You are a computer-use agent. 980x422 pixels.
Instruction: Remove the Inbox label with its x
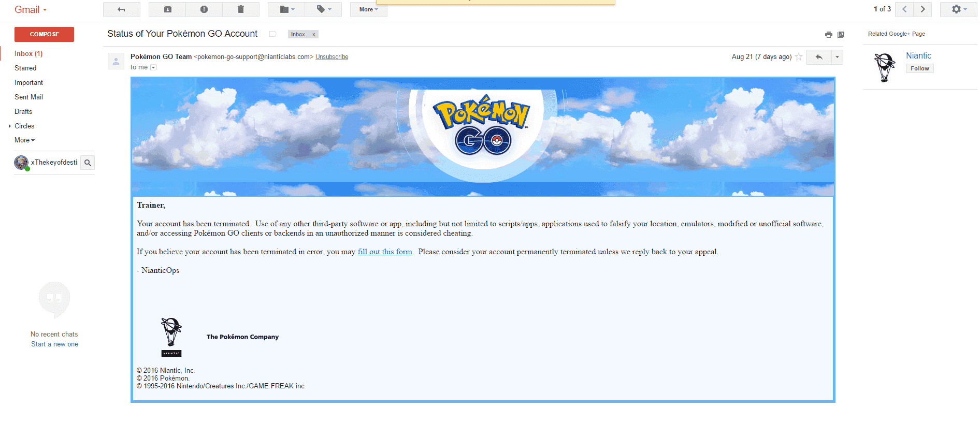tap(313, 34)
